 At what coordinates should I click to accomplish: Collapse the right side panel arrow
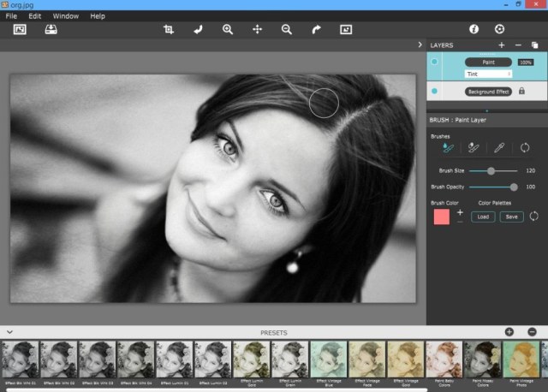click(420, 45)
